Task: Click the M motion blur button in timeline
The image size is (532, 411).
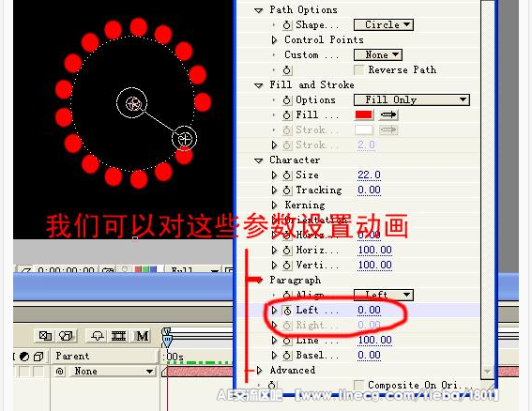Action: [142, 336]
